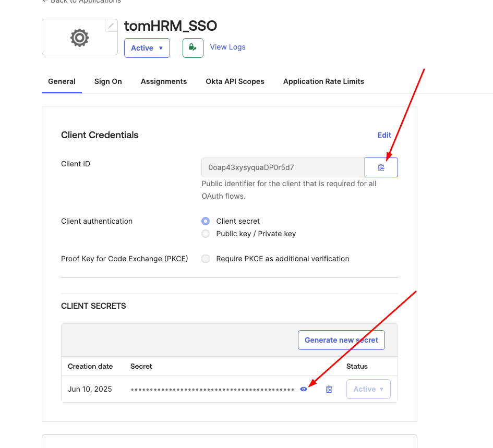Viewport: 493px width, 448px height.
Task: Reveal the client secret with the eye icon
Action: tap(304, 389)
